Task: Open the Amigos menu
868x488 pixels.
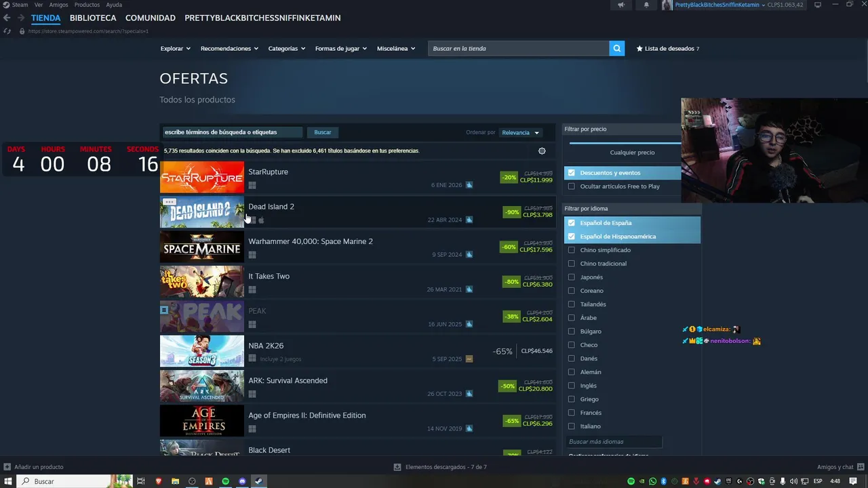Action: (x=58, y=5)
